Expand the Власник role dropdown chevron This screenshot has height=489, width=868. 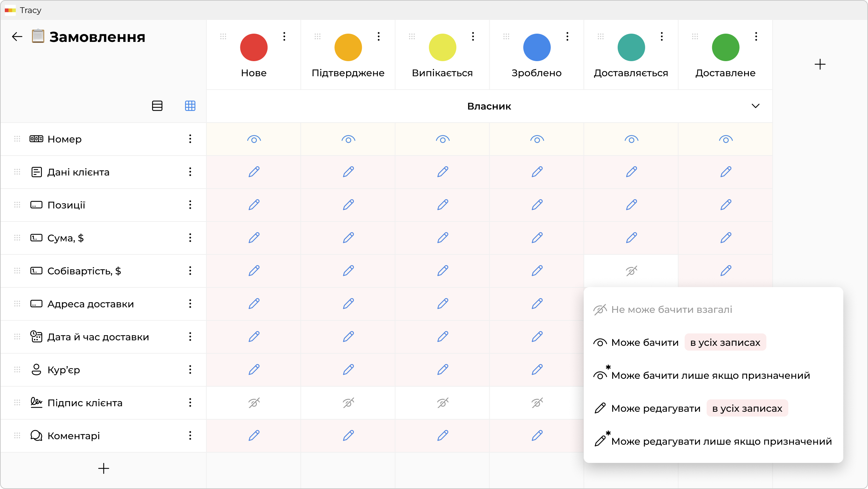click(755, 106)
